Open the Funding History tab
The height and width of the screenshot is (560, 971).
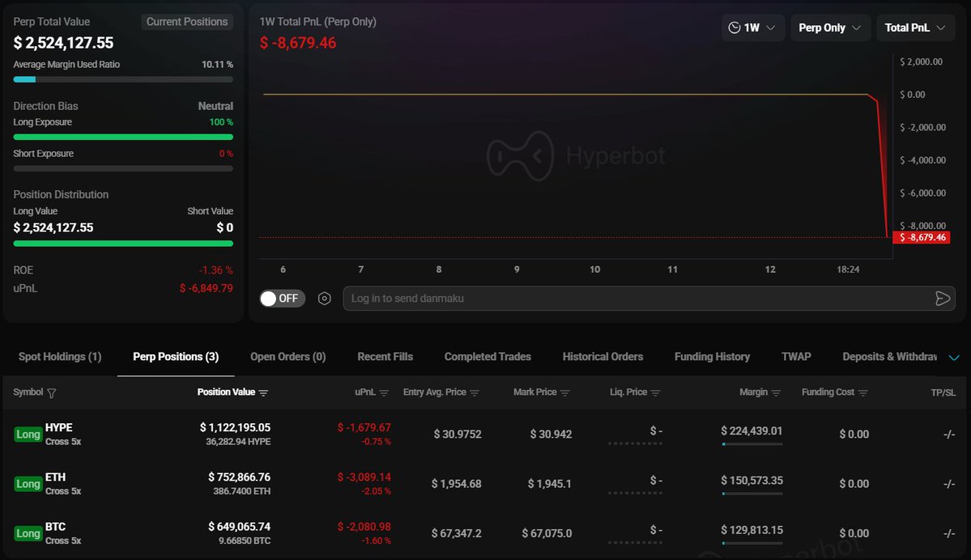tap(712, 357)
